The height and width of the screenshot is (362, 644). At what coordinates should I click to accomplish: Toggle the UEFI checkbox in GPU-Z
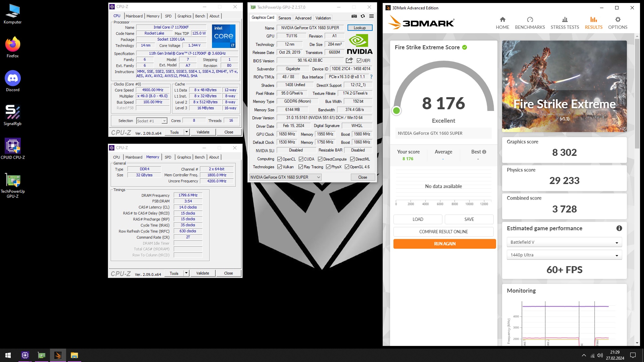tap(359, 61)
